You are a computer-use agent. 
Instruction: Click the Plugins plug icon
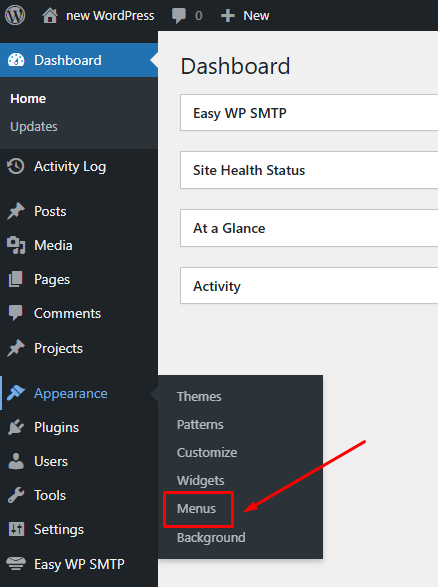(x=16, y=427)
